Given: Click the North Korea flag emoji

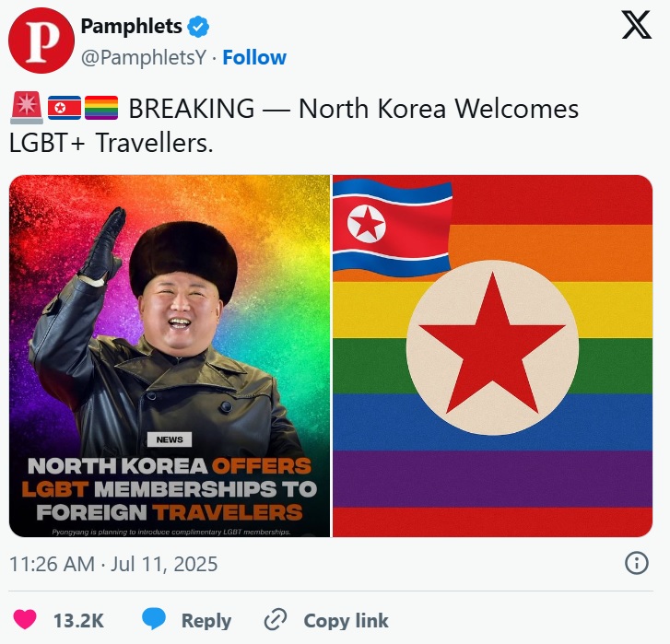Looking at the screenshot, I should [65, 108].
